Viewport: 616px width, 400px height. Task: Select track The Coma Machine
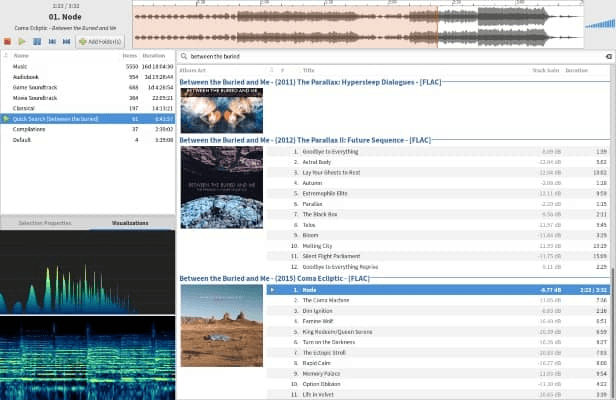[x=438, y=300]
